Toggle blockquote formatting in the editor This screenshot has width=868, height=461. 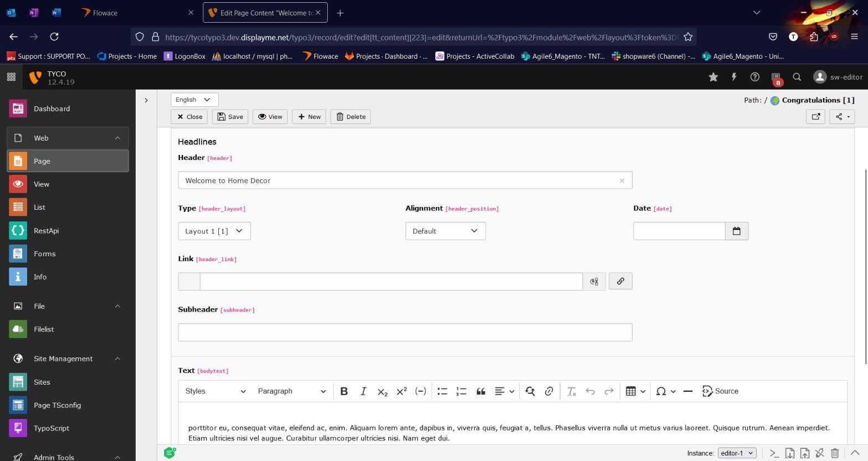coord(480,391)
